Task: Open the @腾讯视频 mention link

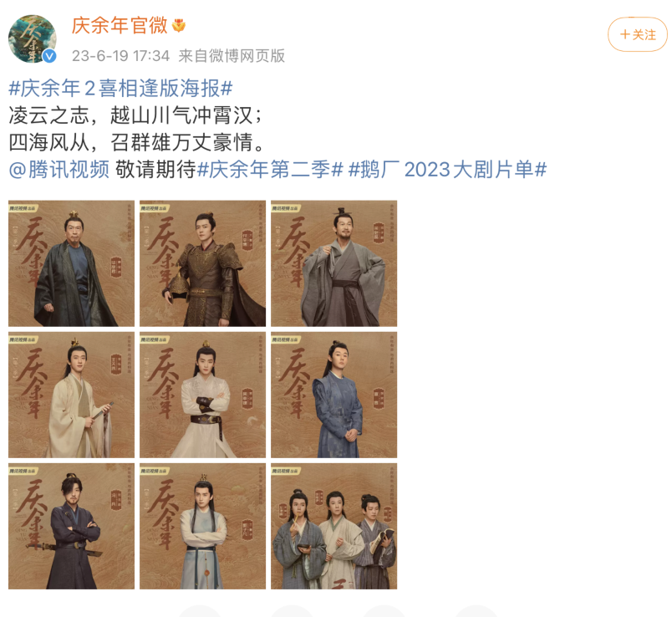Action: pyautogui.click(x=59, y=170)
